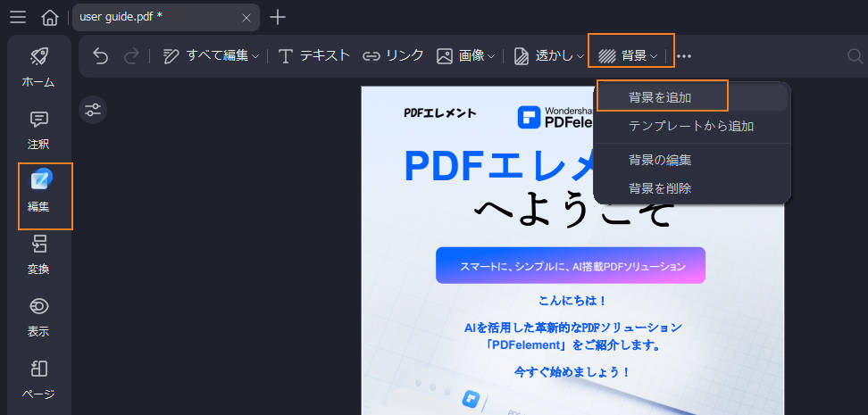This screenshot has width=868, height=415.
Task: Open the more options ellipsis menu
Action: (x=684, y=56)
